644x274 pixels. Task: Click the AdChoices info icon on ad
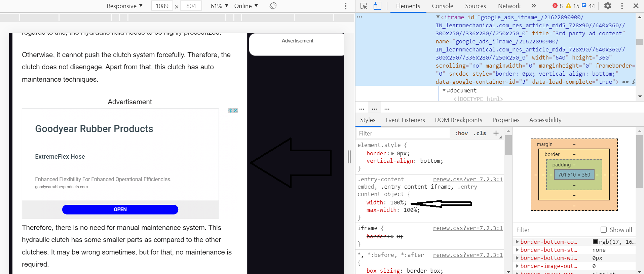230,111
